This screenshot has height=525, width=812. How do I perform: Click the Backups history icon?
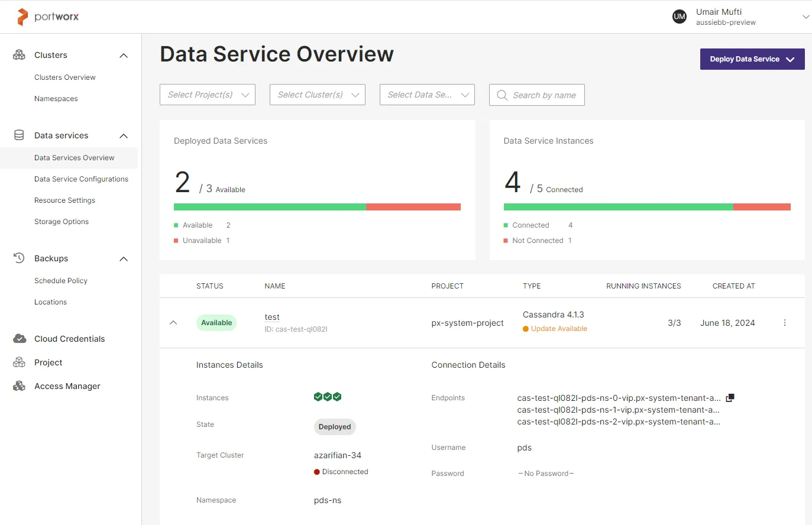click(x=19, y=258)
